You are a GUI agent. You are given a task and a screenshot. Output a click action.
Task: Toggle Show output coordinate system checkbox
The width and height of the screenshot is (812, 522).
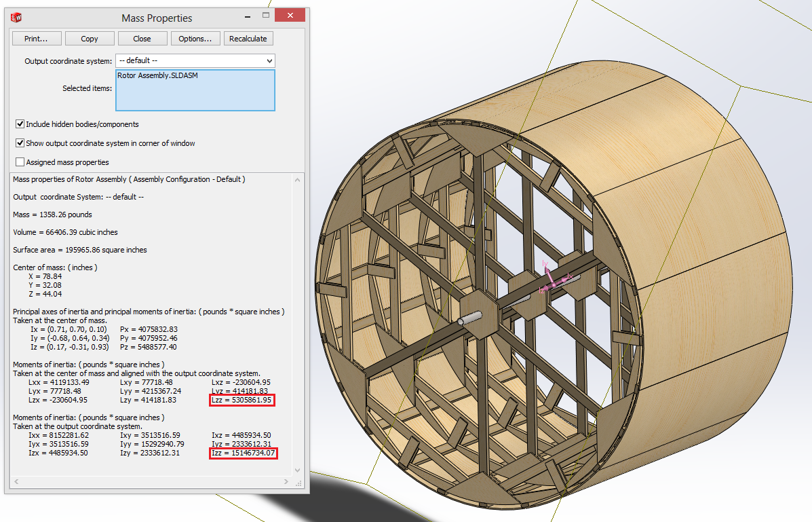pos(20,143)
